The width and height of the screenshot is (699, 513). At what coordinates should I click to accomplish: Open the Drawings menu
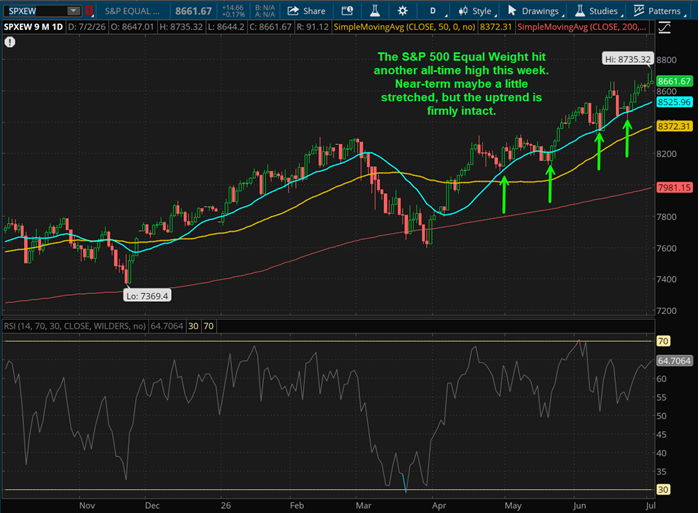(x=535, y=11)
